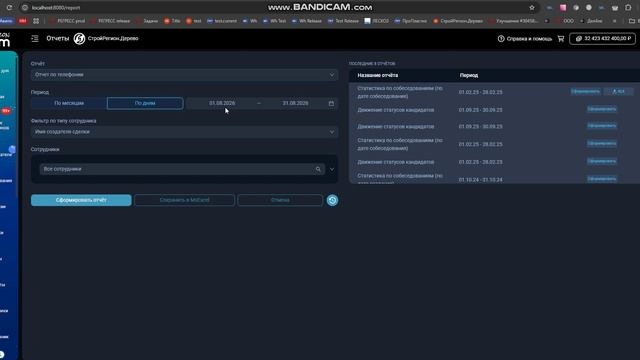The image size is (640, 360).
Task: Click the start date 01.08.2026 field
Action: coord(222,103)
